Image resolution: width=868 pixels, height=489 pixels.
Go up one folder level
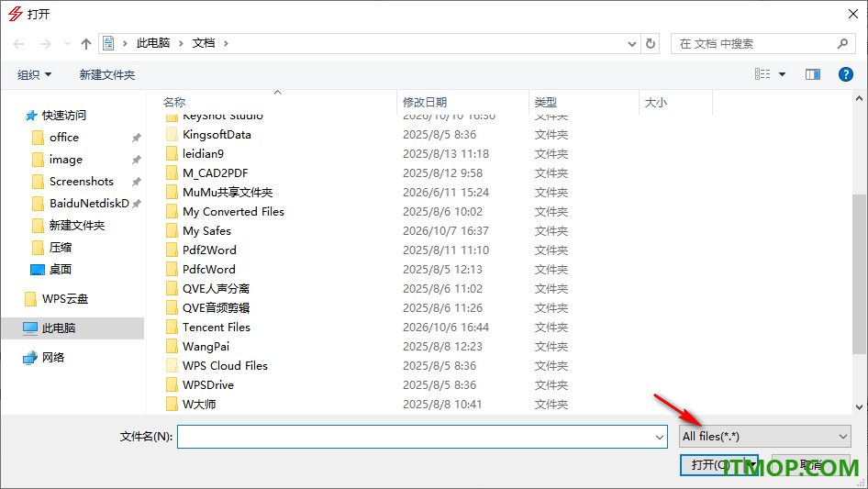(86, 44)
